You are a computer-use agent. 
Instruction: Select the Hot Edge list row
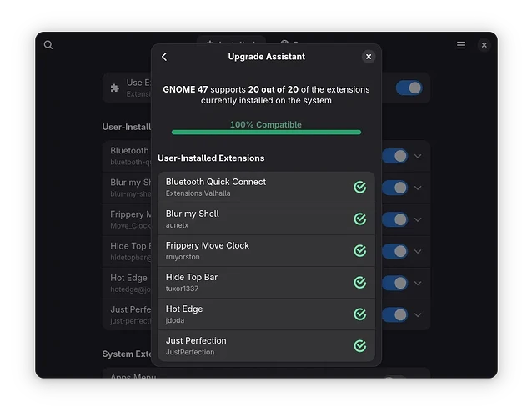tap(266, 314)
